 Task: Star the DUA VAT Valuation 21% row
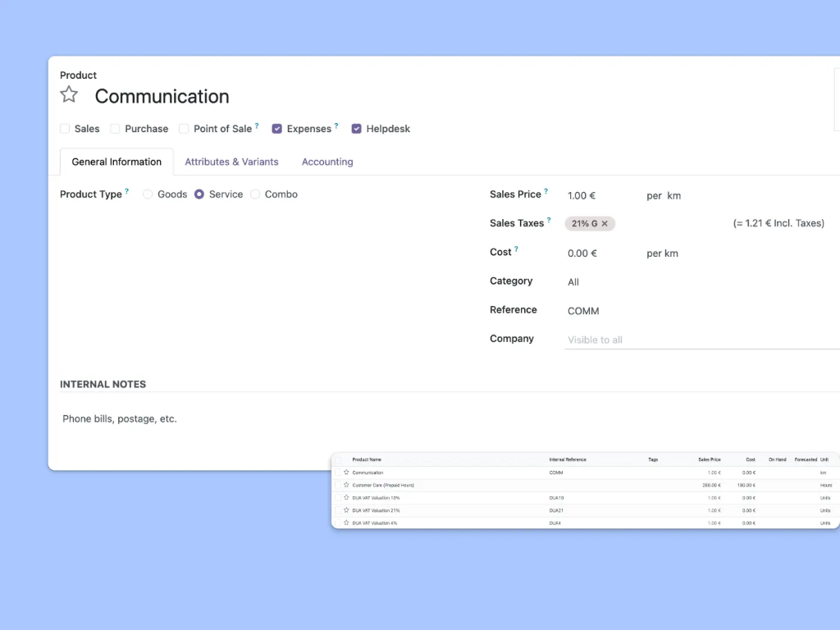tap(345, 510)
